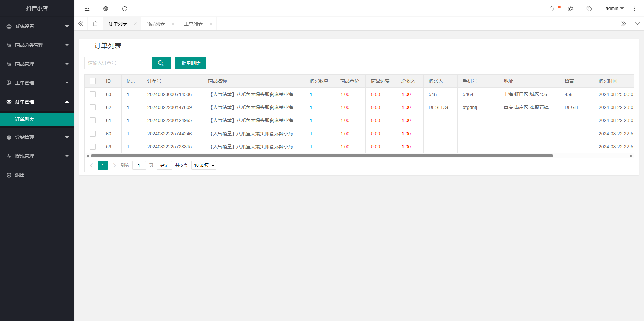
Task: Open the admin account dropdown
Action: (614, 8)
